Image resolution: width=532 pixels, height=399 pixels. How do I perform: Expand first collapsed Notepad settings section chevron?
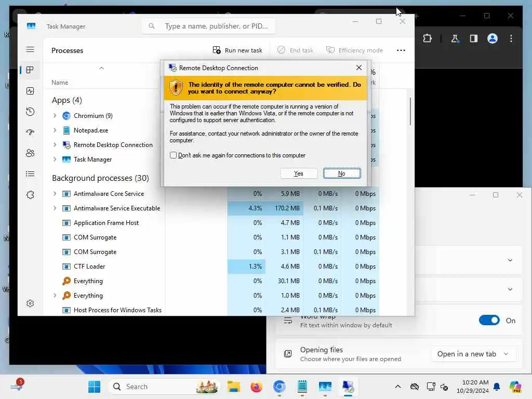click(x=510, y=260)
